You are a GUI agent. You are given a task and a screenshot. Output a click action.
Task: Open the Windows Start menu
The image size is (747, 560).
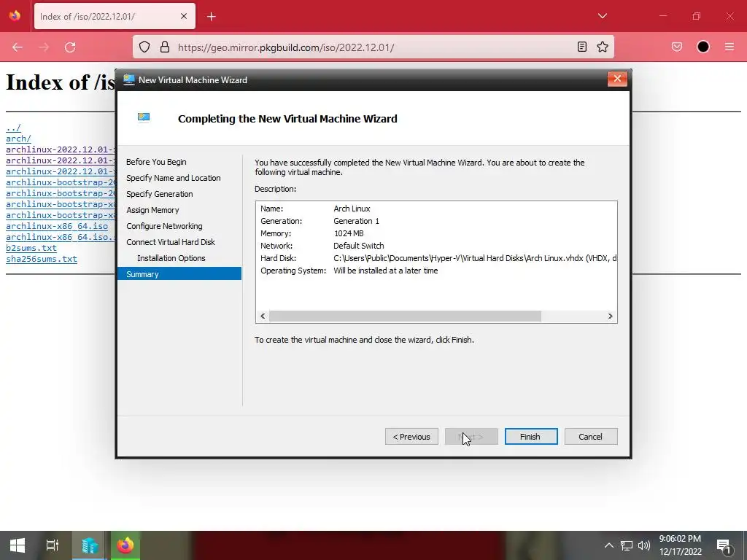18,545
